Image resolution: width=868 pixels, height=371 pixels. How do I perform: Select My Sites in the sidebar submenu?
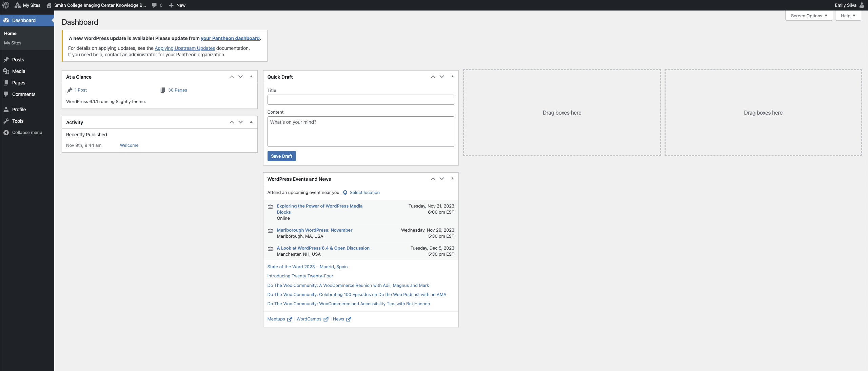13,43
